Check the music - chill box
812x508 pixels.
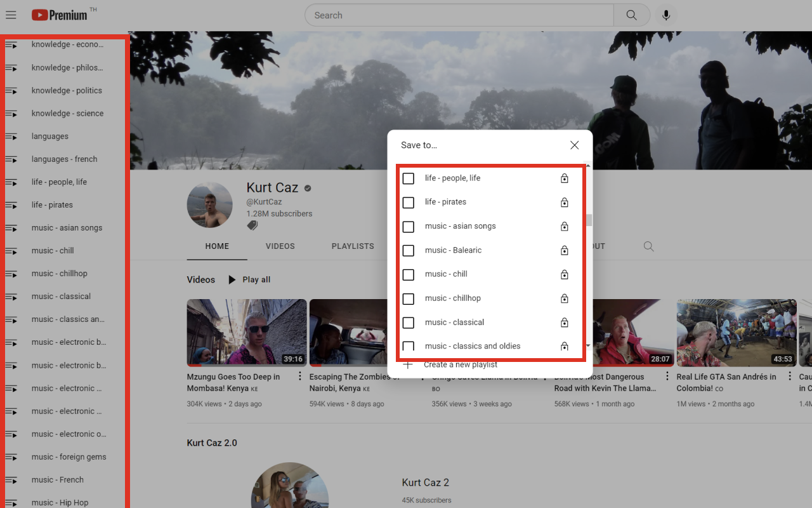(409, 274)
